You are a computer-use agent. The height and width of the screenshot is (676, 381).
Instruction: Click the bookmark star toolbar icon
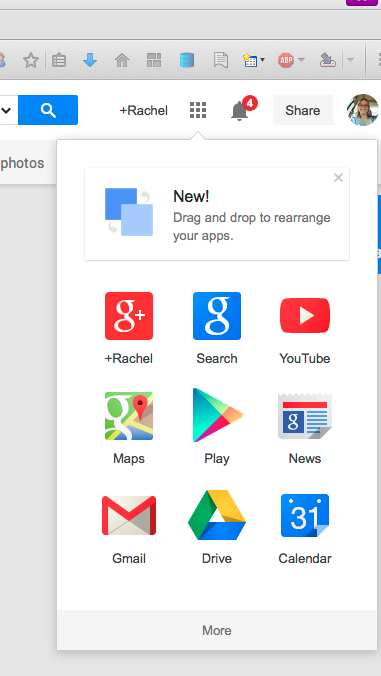pyautogui.click(x=31, y=60)
